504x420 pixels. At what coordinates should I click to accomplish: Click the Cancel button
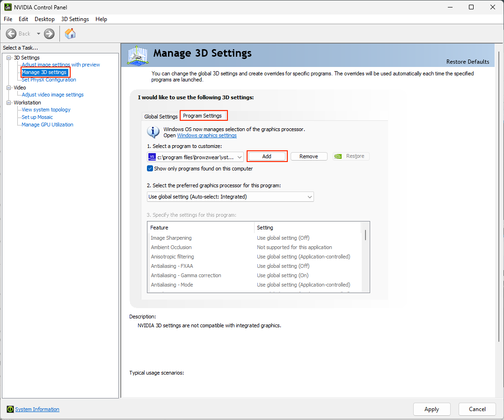pyautogui.click(x=477, y=409)
